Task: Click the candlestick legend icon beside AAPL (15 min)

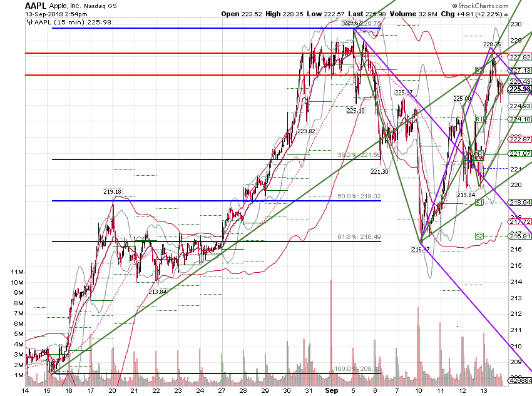Action: tap(29, 23)
